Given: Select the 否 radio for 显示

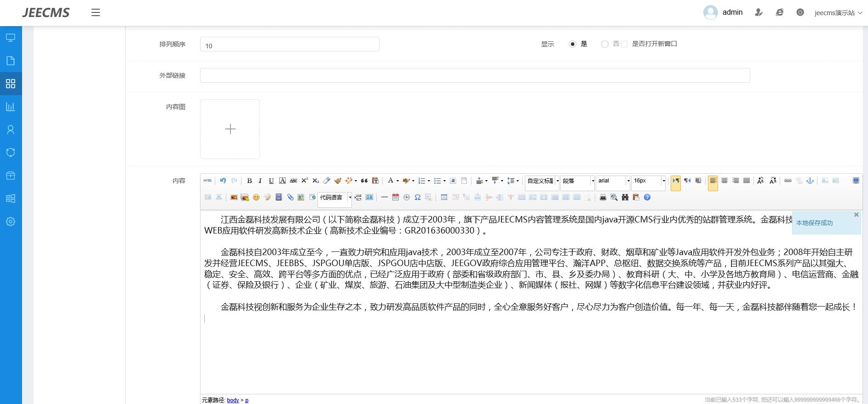Looking at the screenshot, I should coord(605,44).
